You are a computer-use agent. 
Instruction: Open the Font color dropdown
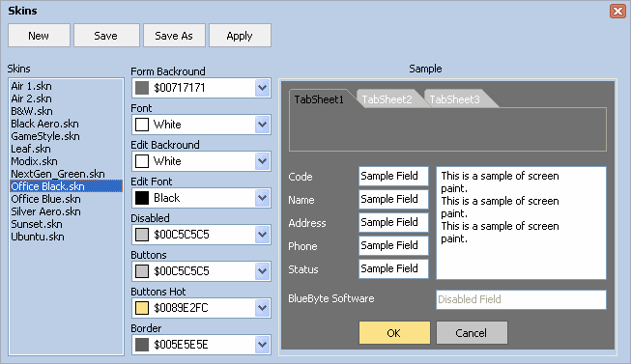(263, 125)
